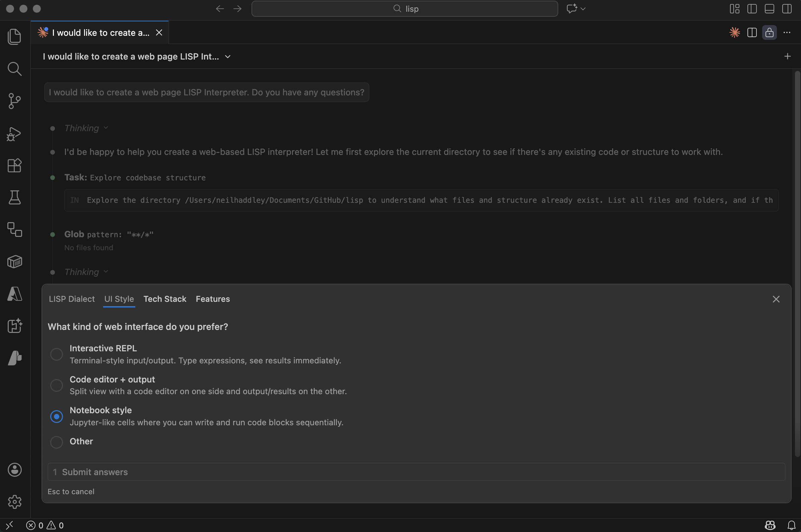Start a new conversation with the plus button
The image size is (801, 532).
[787, 56]
